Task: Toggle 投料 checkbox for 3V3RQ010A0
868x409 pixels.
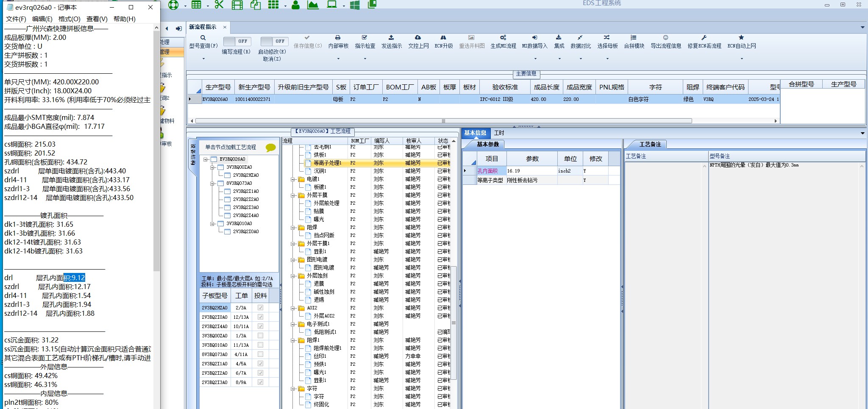Action: coord(260,345)
